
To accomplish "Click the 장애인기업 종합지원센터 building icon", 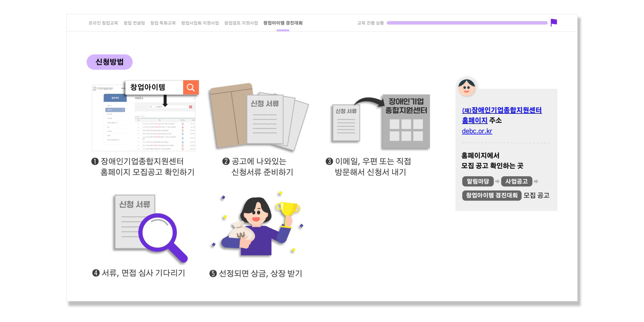I will (x=406, y=121).
